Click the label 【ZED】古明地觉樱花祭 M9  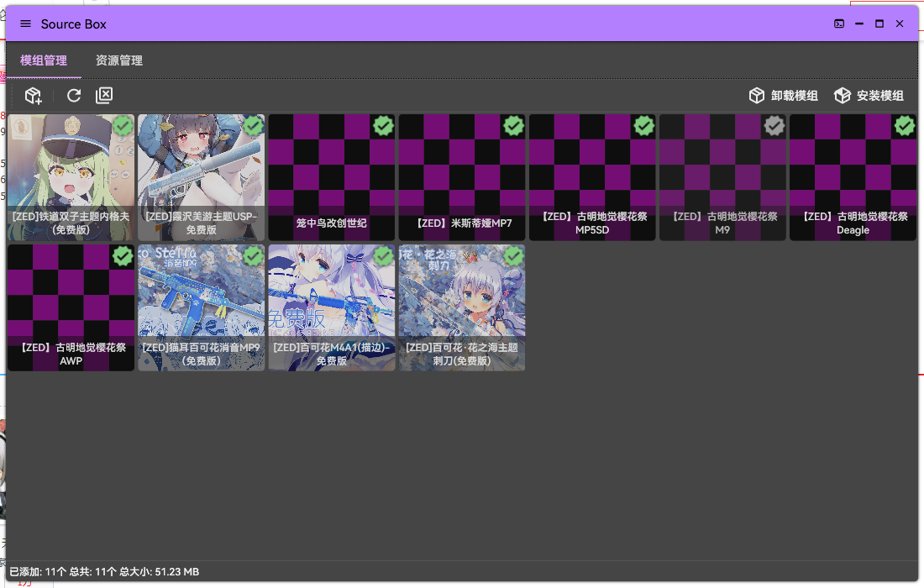coord(722,223)
